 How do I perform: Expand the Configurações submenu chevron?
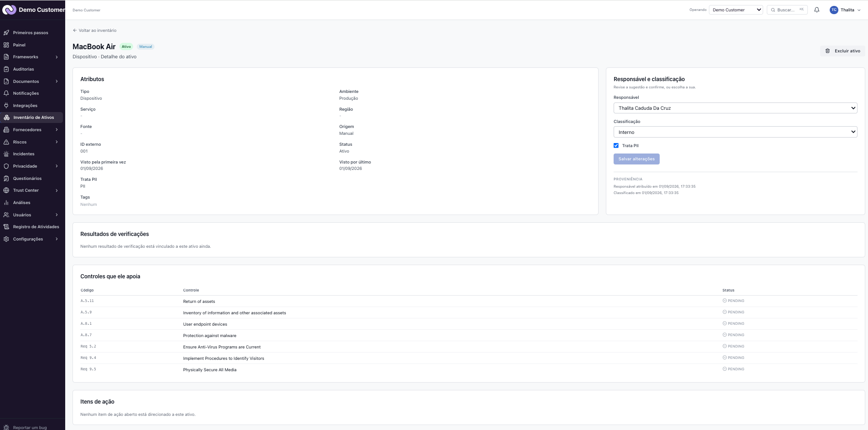[57, 239]
